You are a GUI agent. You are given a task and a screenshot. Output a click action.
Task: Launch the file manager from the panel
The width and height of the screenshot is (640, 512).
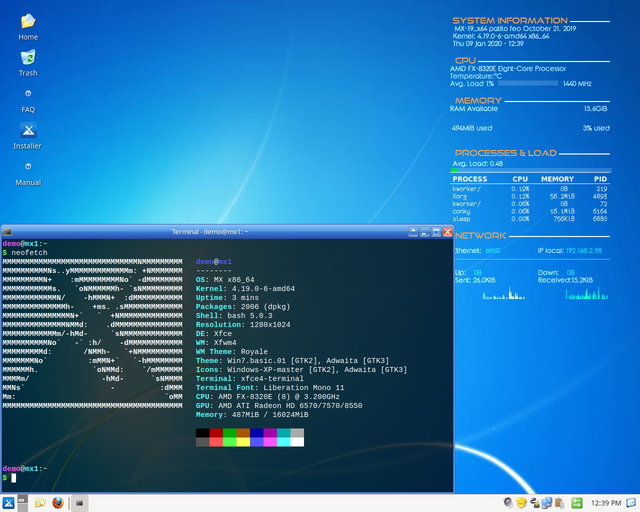(x=40, y=503)
